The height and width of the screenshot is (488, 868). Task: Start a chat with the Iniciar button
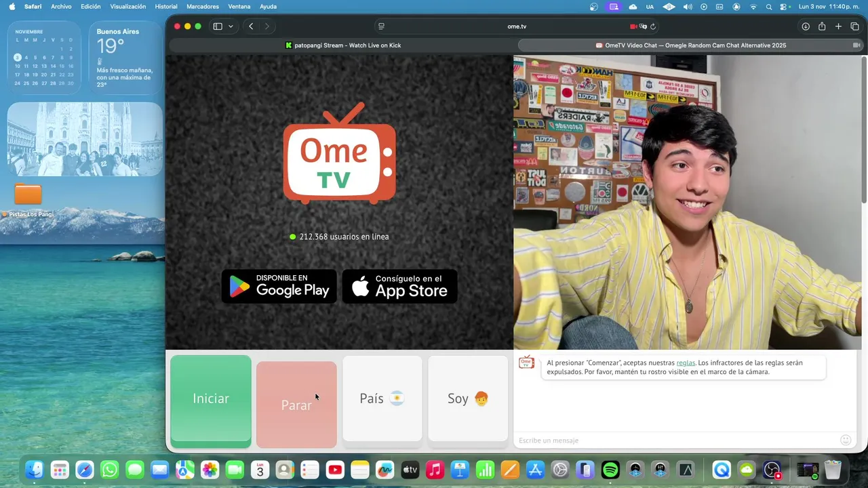tap(211, 401)
